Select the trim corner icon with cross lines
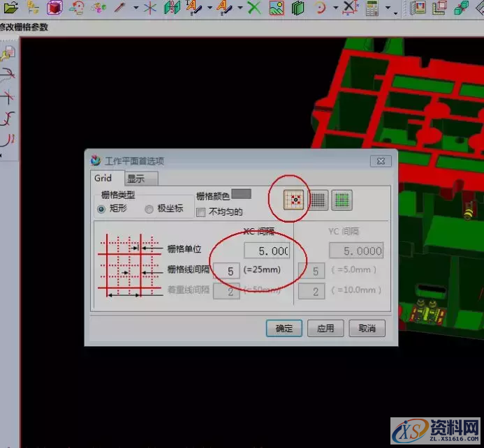Screen dimensions: 484x448 click(x=8, y=97)
